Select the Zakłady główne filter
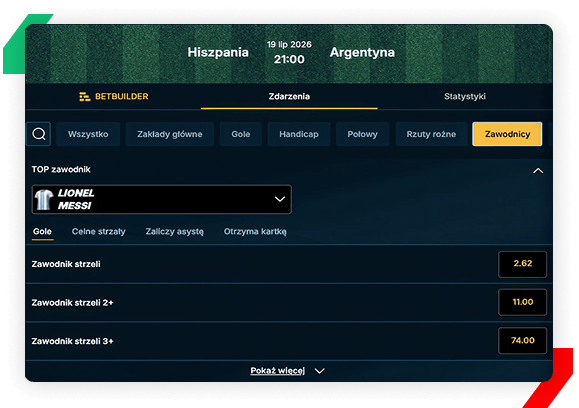Viewport: 579px width, 408px height. coord(169,134)
